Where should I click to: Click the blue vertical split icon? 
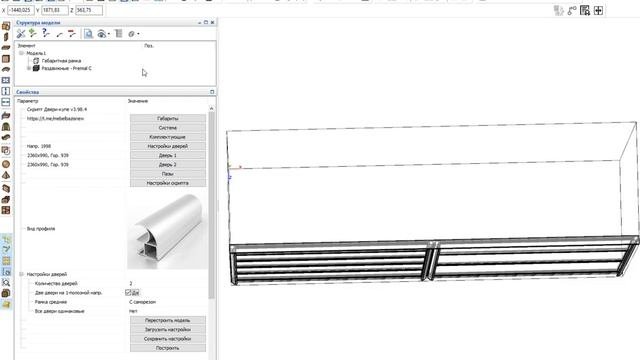tap(6, 91)
